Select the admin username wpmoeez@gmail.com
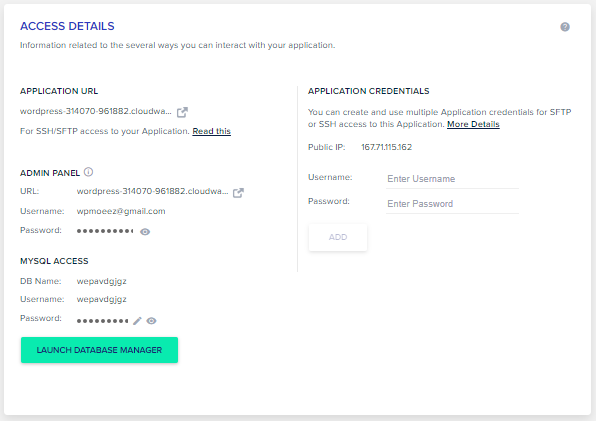The height and width of the screenshot is (421, 596). [121, 211]
